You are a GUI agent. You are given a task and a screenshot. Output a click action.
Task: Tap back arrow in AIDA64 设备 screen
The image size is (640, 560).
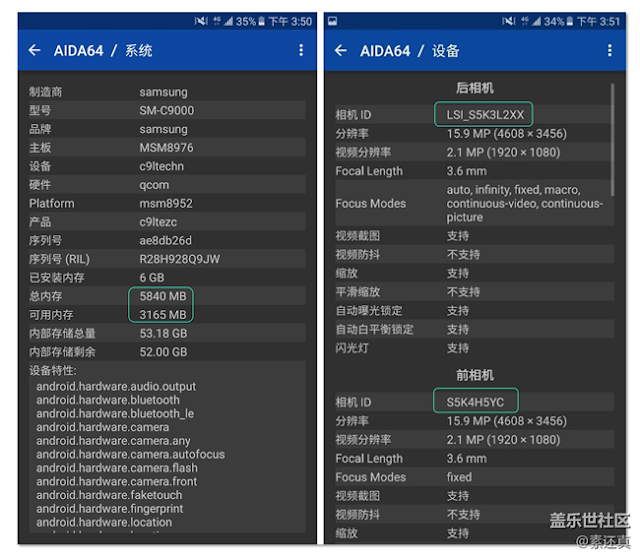click(x=341, y=51)
